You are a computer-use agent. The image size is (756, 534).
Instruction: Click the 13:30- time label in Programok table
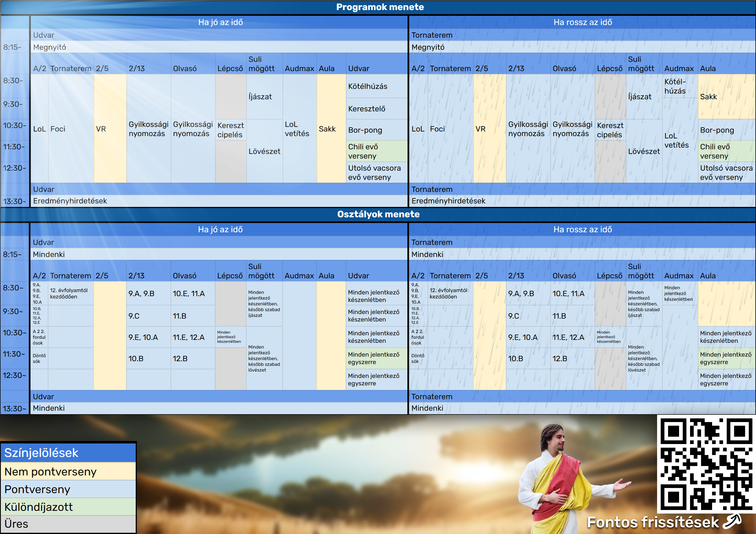(x=15, y=201)
